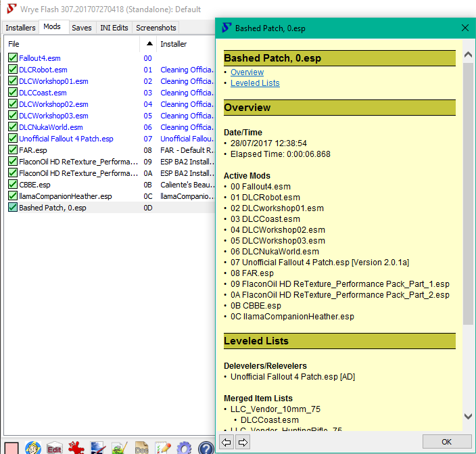This screenshot has width=476, height=454.
Task: Click the Wrye Flash title bar logo
Action: coord(11,9)
